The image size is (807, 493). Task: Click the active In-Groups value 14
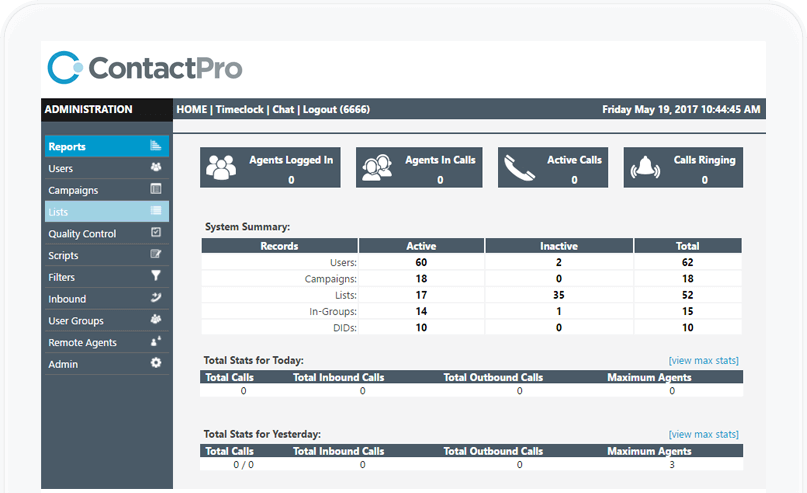pyautogui.click(x=421, y=311)
